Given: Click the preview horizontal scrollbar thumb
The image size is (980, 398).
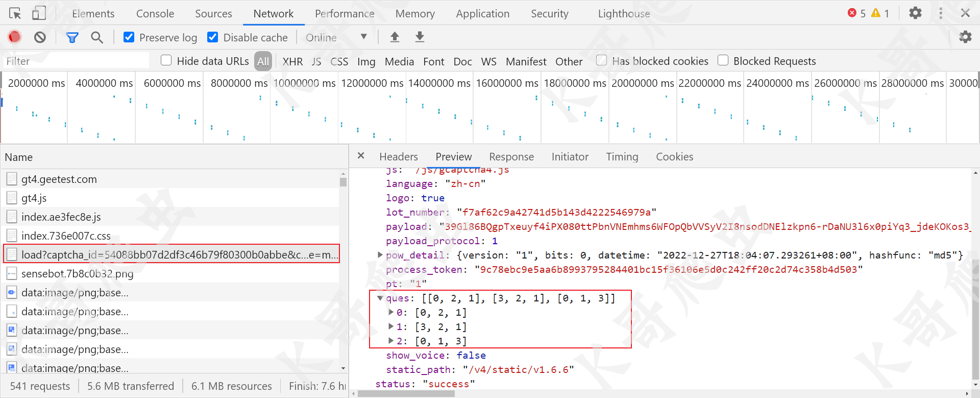Looking at the screenshot, I should pyautogui.click(x=406, y=394).
